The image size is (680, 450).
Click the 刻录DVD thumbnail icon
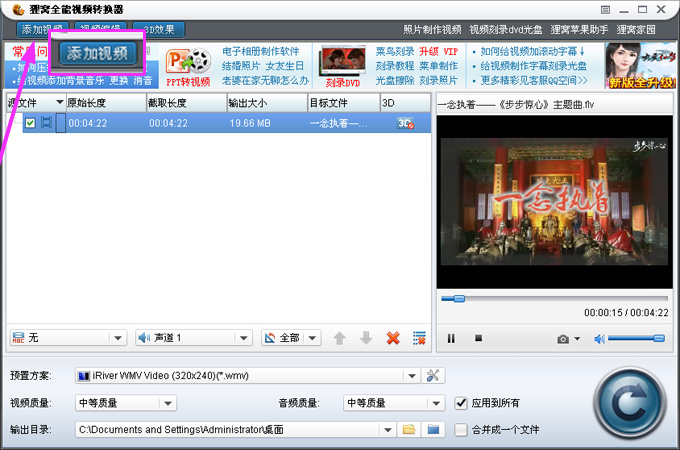(x=342, y=67)
